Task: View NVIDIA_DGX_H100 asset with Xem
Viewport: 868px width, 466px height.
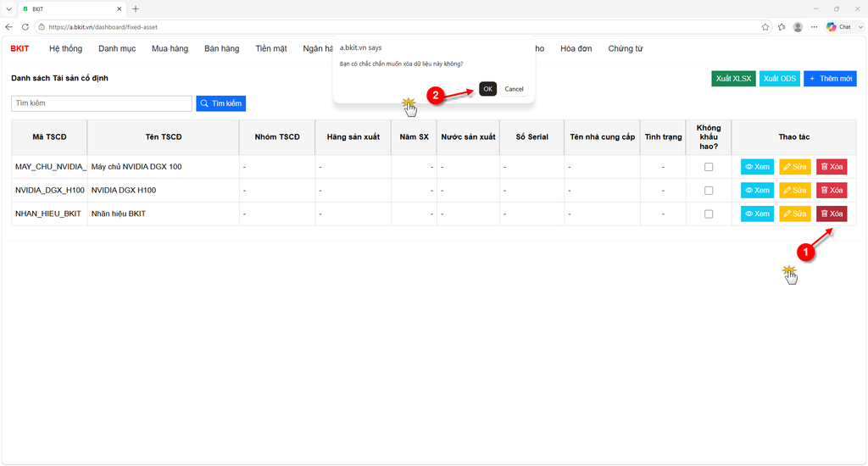Action: [757, 191]
